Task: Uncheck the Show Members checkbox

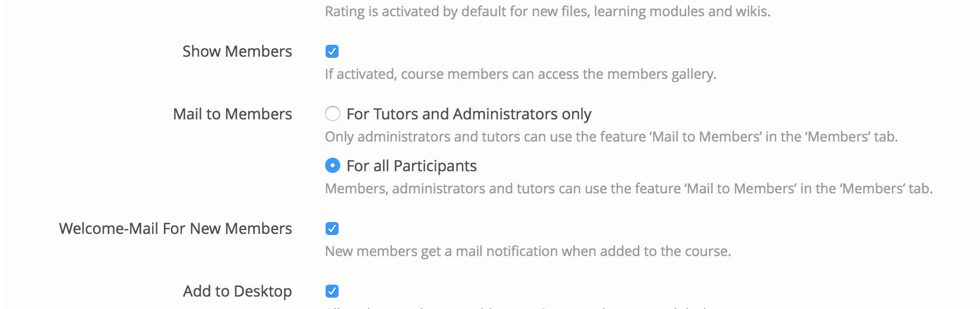Action: tap(332, 51)
